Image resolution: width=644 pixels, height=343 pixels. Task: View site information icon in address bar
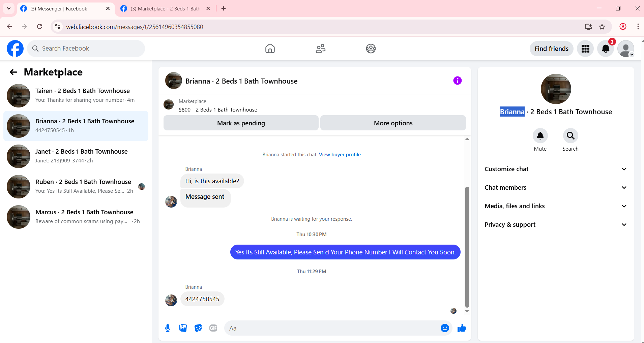pyautogui.click(x=58, y=27)
